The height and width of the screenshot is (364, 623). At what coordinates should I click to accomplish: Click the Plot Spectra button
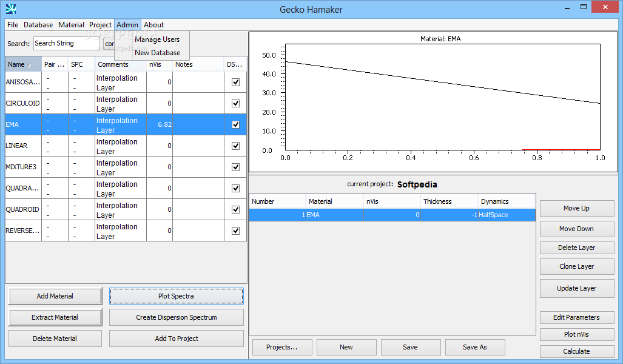point(176,296)
